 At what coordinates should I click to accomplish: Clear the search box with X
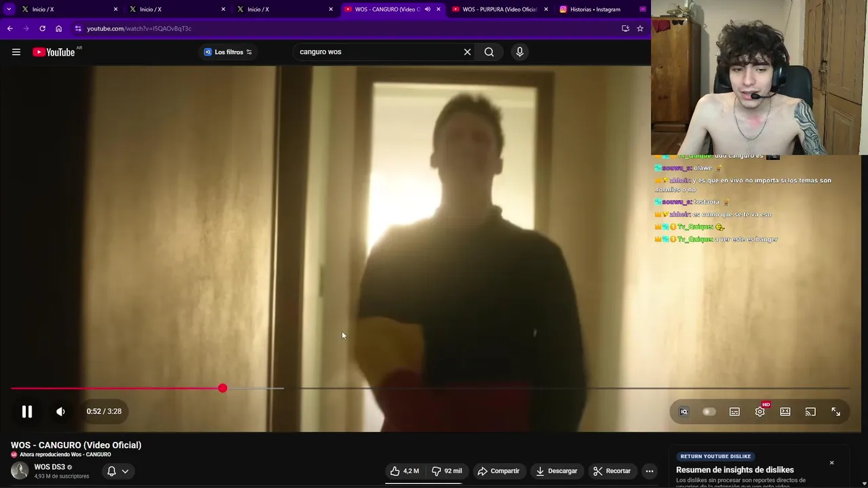coord(467,52)
